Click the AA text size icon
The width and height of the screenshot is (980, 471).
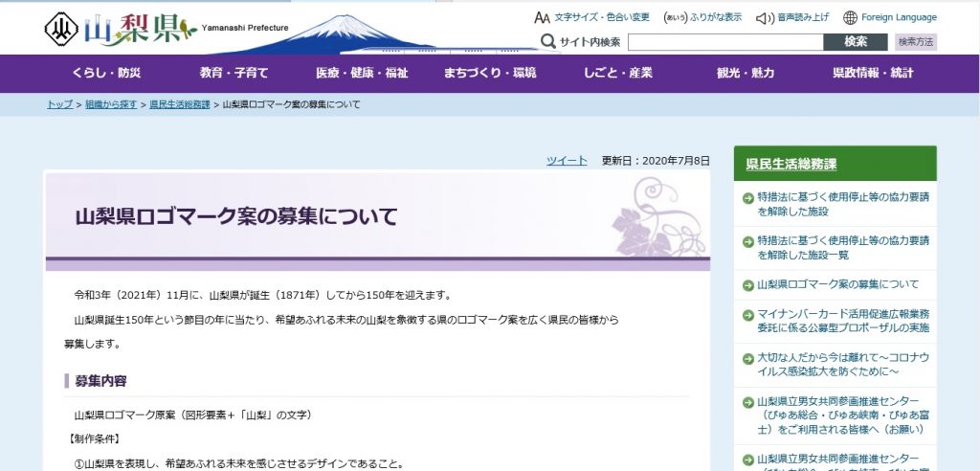(542, 17)
